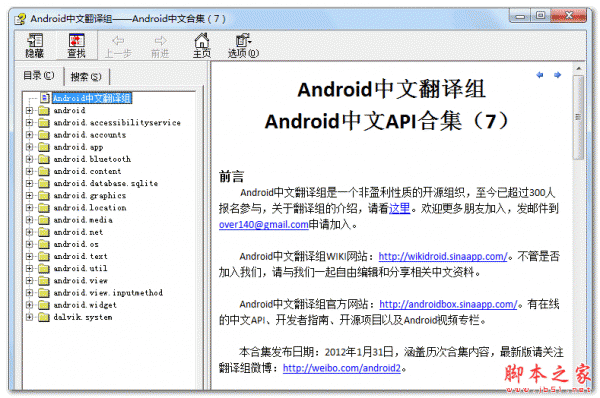Screen dimensions: 600x398
Task: Open the androidbox.sinaapp.com link
Action: point(448,304)
